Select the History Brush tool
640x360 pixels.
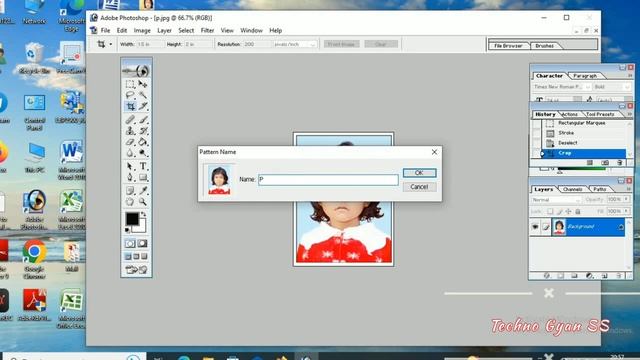coord(143,131)
